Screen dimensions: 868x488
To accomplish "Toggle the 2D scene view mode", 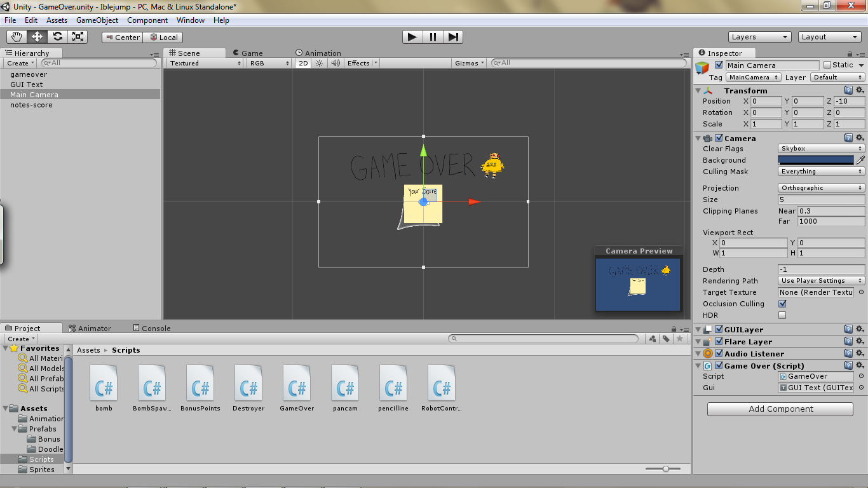I will [x=303, y=63].
